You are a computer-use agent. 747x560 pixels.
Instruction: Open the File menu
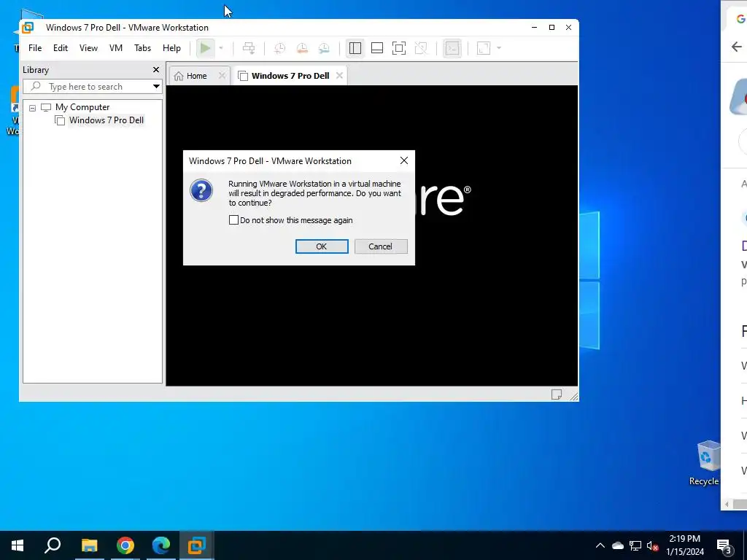(35, 48)
